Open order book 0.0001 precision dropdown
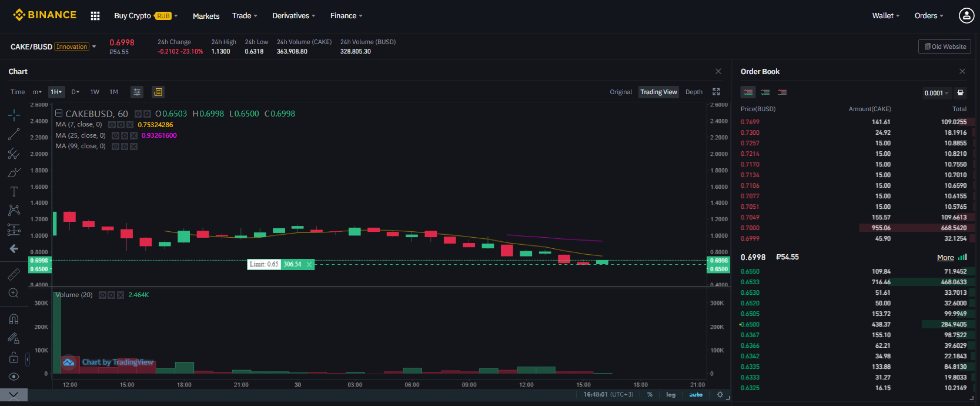Viewport: 980px width, 406px height. (936, 93)
